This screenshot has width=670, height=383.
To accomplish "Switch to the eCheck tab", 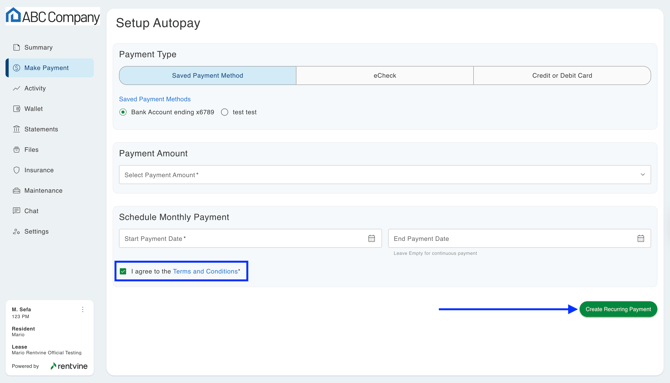I will pos(385,76).
